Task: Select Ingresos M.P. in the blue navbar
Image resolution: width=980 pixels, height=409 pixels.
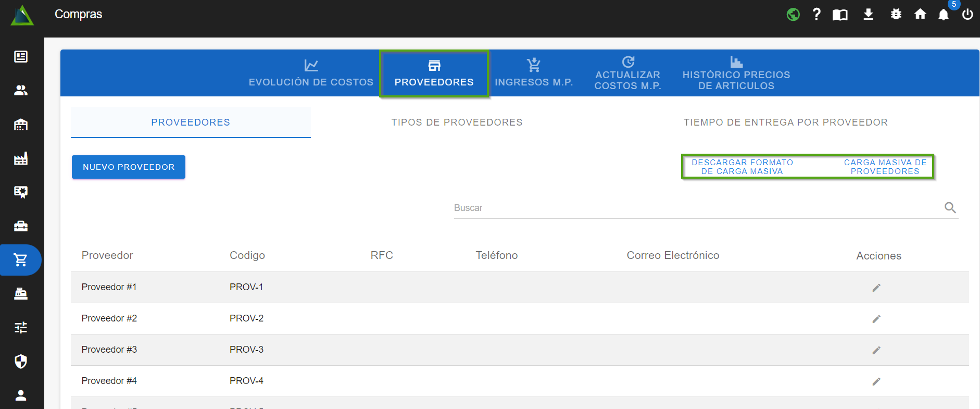Action: (x=534, y=73)
